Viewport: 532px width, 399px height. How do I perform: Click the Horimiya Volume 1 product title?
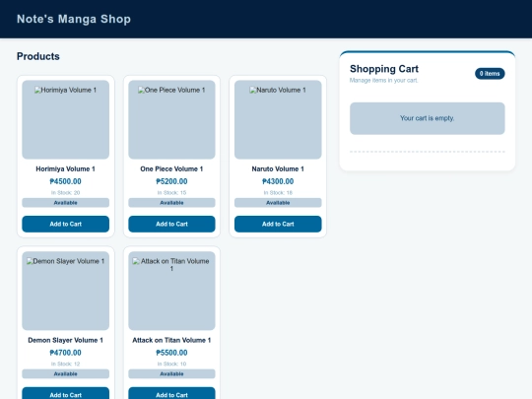[65, 169]
